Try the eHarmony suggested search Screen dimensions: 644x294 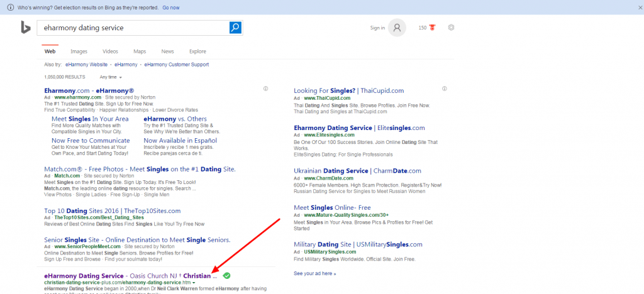point(126,64)
